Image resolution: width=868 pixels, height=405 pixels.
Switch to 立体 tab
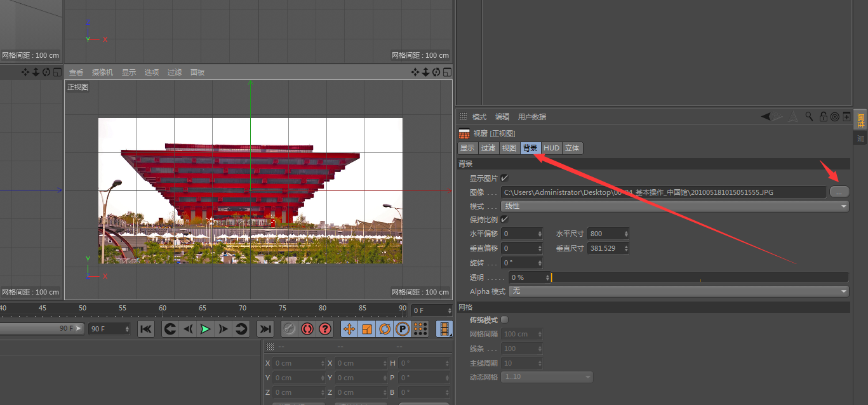(572, 148)
